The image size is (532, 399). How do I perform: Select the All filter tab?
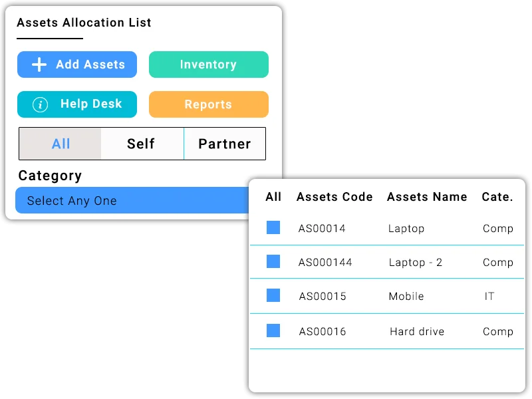pos(61,144)
